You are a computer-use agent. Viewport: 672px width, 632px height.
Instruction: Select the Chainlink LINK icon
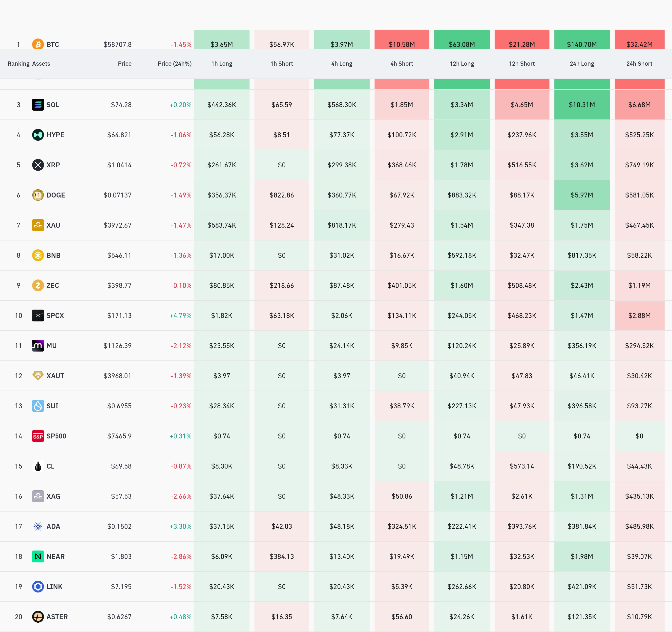(38, 586)
